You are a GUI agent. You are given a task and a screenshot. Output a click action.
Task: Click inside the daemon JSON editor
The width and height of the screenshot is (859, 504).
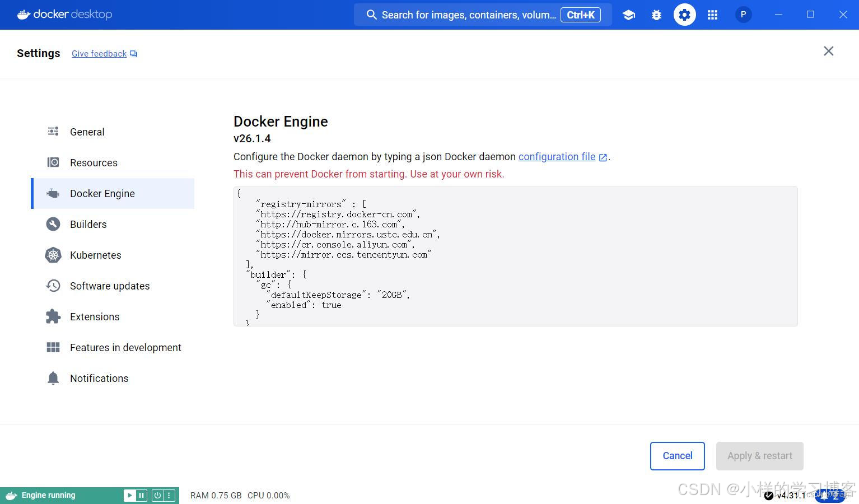tap(515, 256)
